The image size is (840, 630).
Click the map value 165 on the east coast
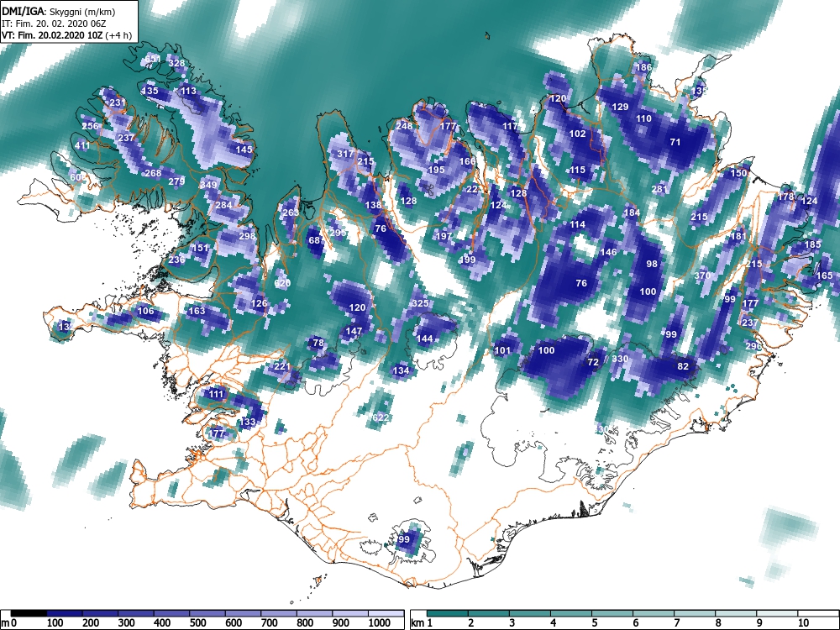[x=825, y=276]
